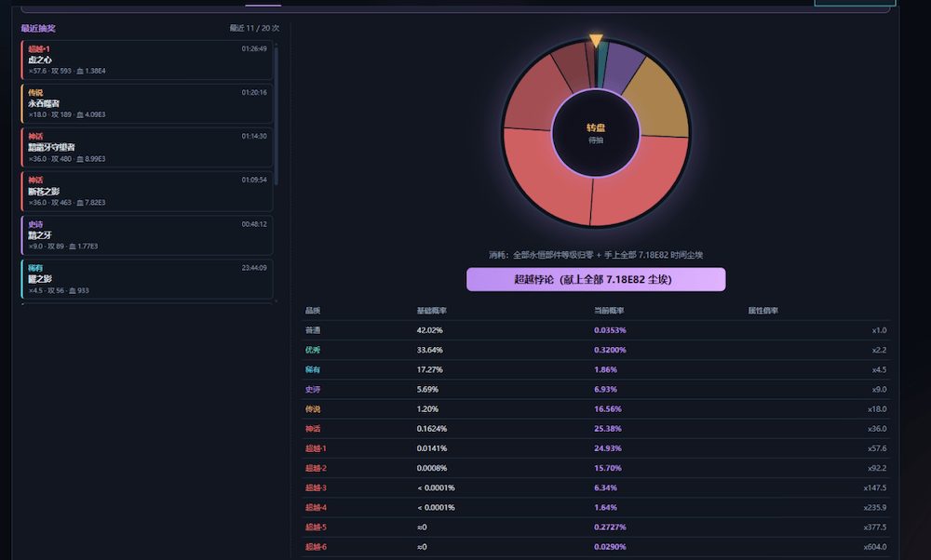Click the 稀有 quality label in the table
This screenshot has height=560, width=931.
pos(313,369)
